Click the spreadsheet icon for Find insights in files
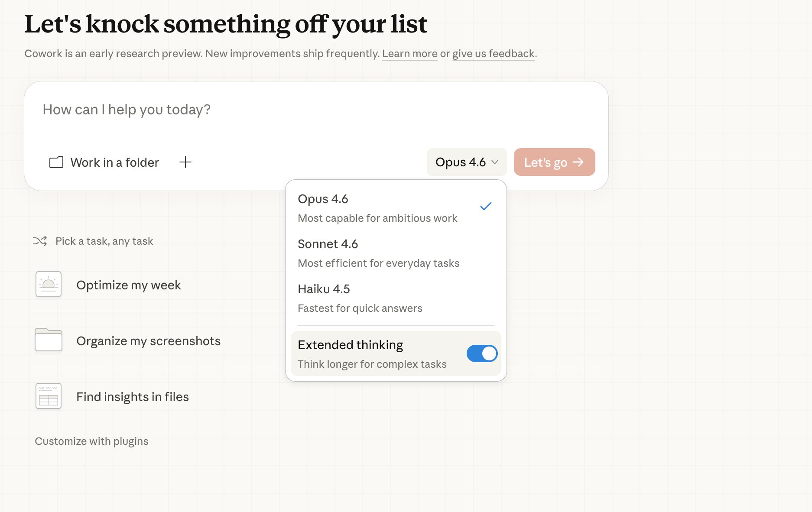The image size is (812, 512). click(49, 396)
